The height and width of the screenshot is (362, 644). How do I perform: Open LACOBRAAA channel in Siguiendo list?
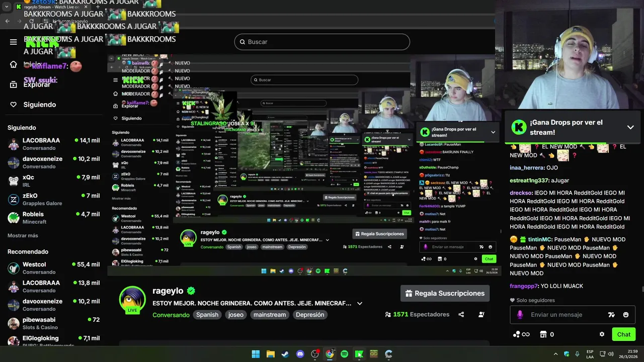point(54,144)
